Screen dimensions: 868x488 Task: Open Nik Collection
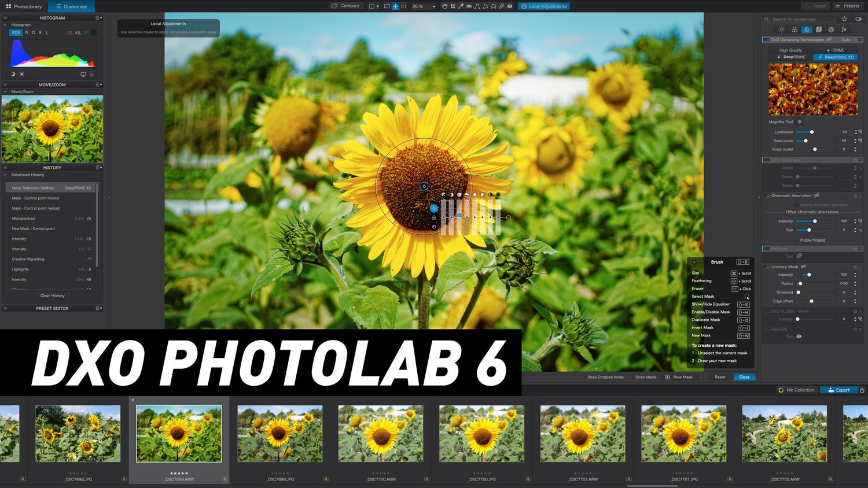tap(796, 390)
